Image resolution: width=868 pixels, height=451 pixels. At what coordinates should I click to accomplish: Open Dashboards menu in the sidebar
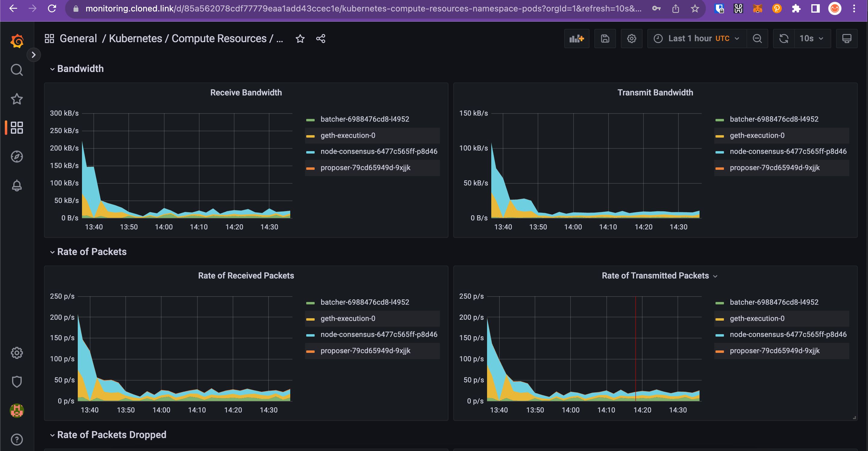pos(17,128)
